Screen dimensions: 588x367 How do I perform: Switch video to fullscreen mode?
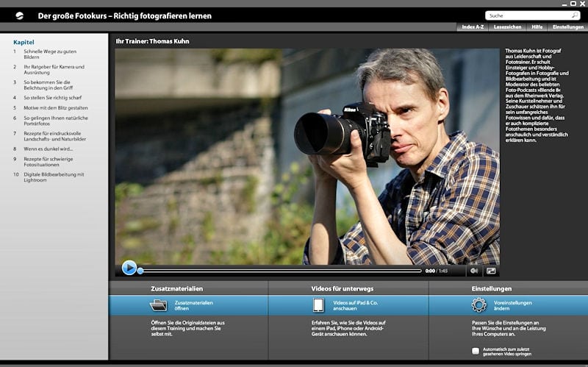click(491, 271)
